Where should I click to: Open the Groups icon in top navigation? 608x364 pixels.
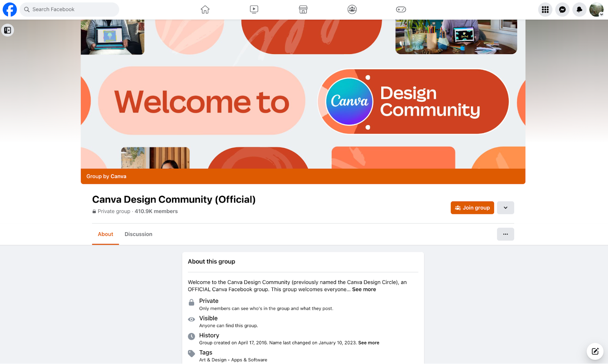(352, 9)
